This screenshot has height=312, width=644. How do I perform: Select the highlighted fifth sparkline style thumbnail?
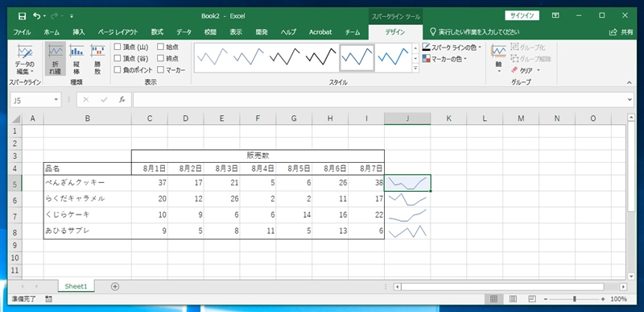[x=357, y=58]
